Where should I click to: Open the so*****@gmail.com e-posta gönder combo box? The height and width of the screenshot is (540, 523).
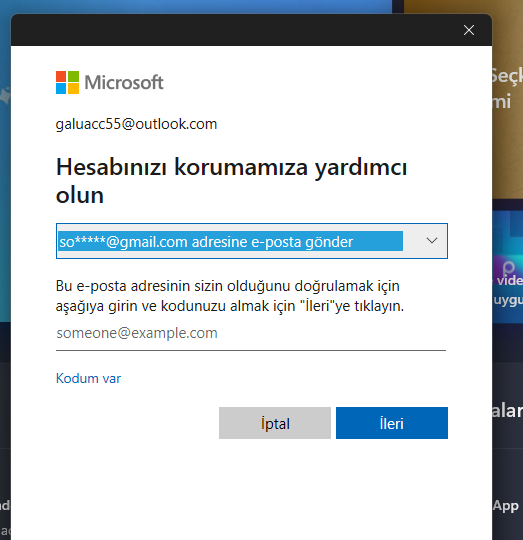[252, 241]
